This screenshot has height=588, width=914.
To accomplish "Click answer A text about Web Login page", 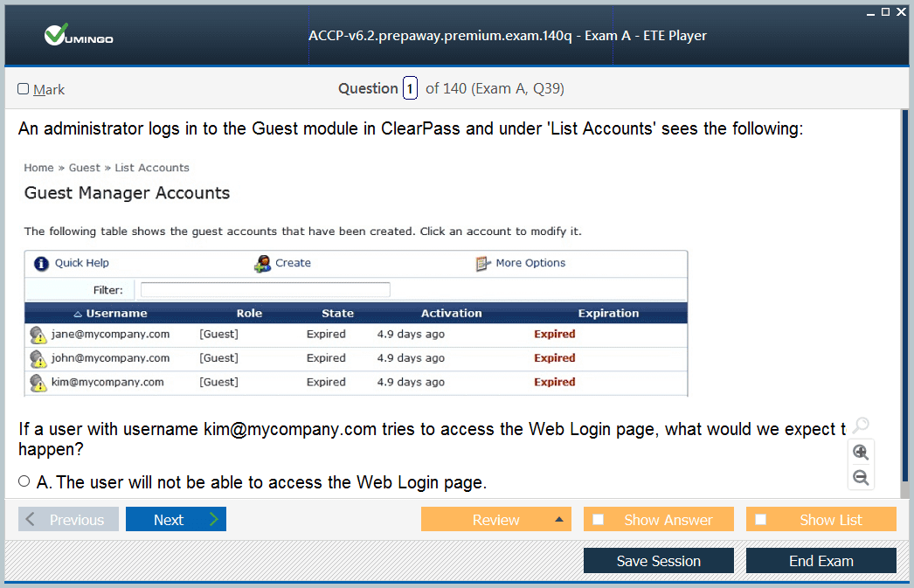I will click(262, 482).
